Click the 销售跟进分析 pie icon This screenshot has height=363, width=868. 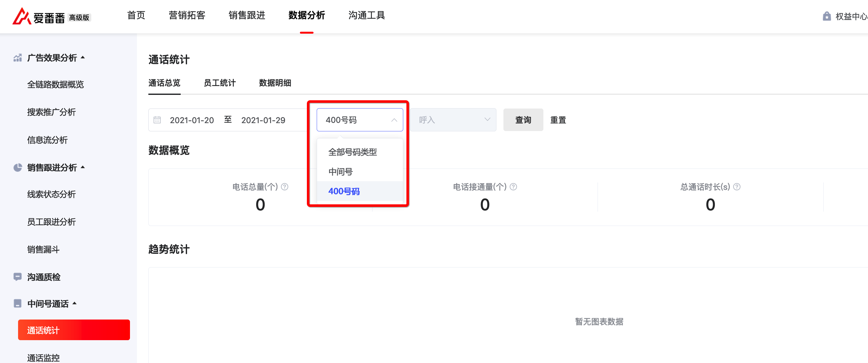point(17,168)
